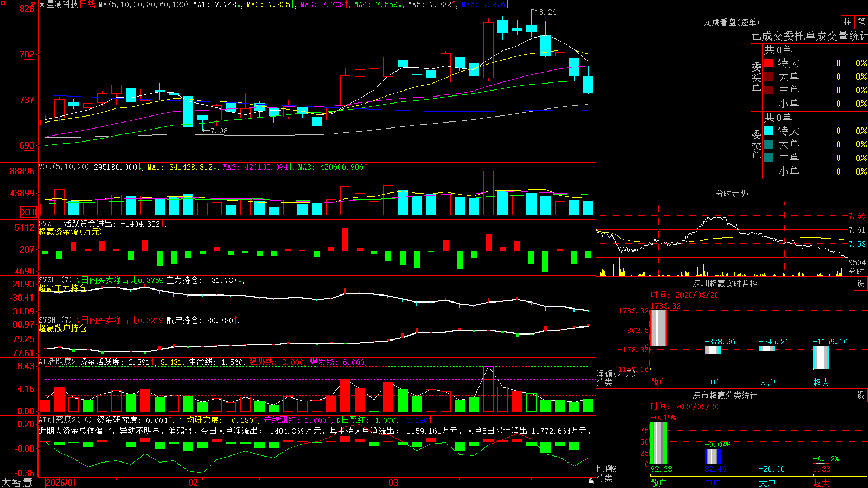Click the AI活跃度2 indicator name
Image resolution: width=868 pixels, height=488 pixels.
coord(58,362)
